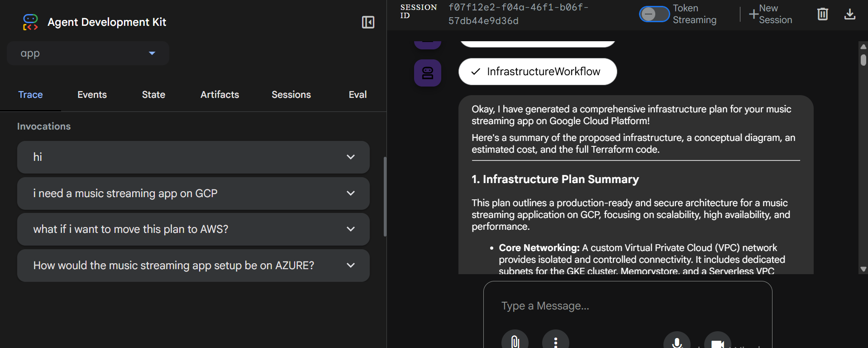Open the app selector dropdown
This screenshot has height=348, width=868.
[88, 53]
